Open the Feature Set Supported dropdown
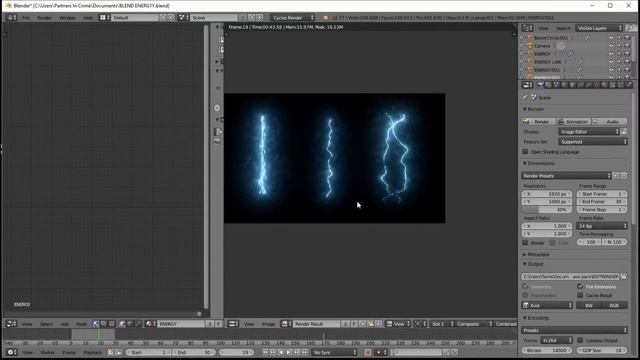Image resolution: width=640 pixels, height=360 pixels. coord(593,142)
